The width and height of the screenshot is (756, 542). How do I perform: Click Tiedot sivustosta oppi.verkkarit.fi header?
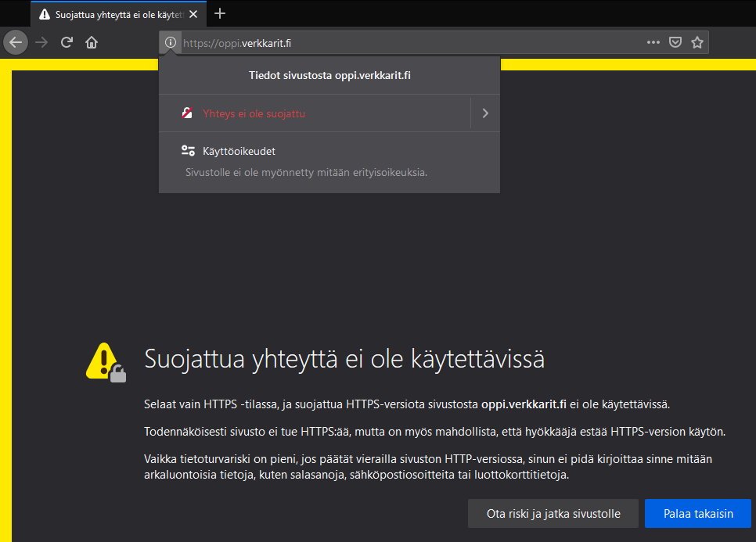point(329,75)
